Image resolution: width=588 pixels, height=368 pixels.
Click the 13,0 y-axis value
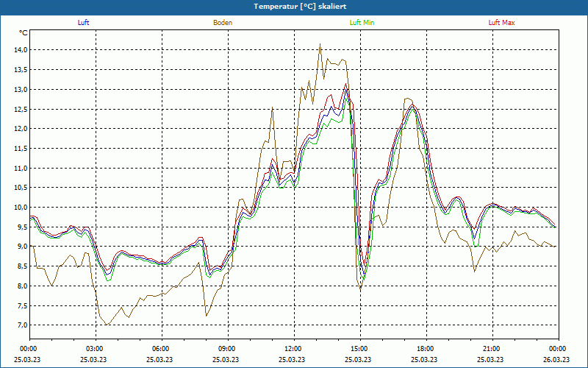click(x=21, y=89)
